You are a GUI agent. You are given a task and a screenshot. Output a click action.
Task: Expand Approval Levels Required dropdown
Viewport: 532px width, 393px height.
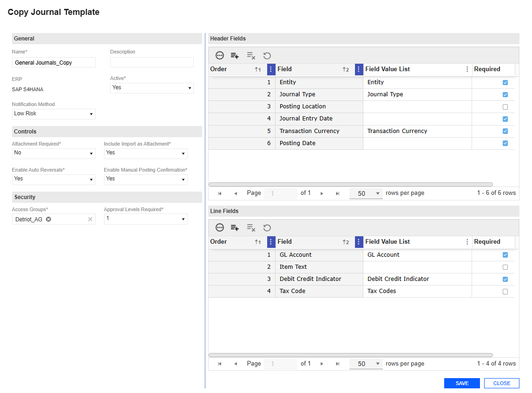pyautogui.click(x=145, y=219)
